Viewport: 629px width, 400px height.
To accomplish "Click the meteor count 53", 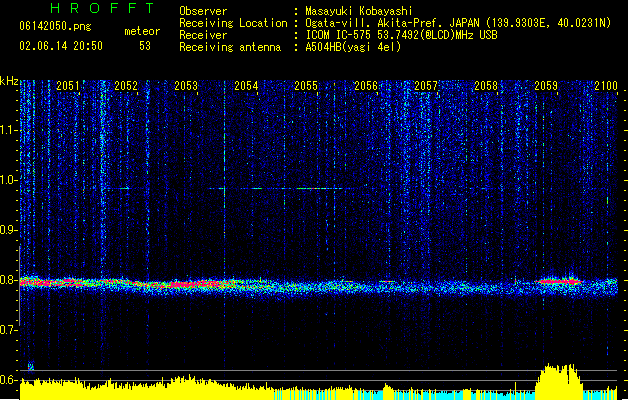I will (145, 46).
